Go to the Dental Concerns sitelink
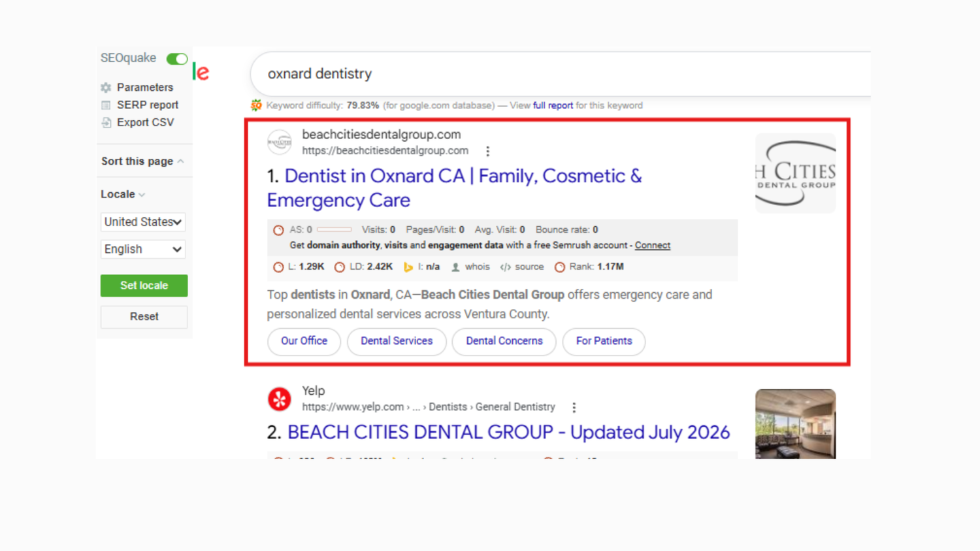Screen dimensions: 980x551 point(504,341)
